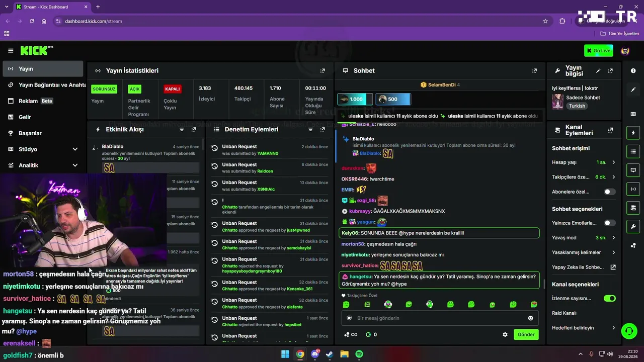
Task: Pop out the Sohbet chat panel
Action: pos(534,71)
